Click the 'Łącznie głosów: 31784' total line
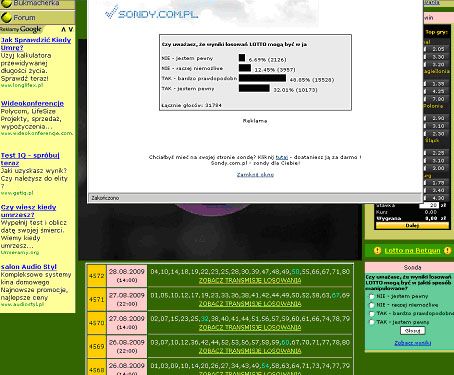This screenshot has height=375, width=454. coord(192,105)
